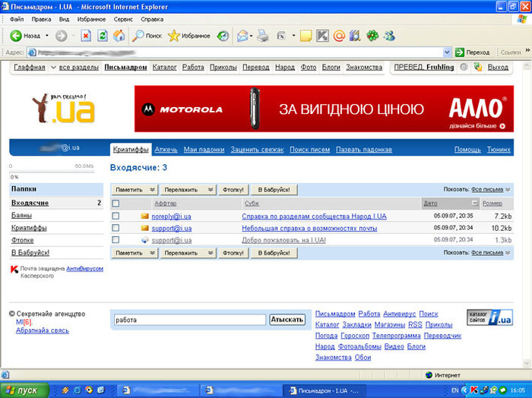Open Internet Explorer from quick launch

click(x=78, y=390)
